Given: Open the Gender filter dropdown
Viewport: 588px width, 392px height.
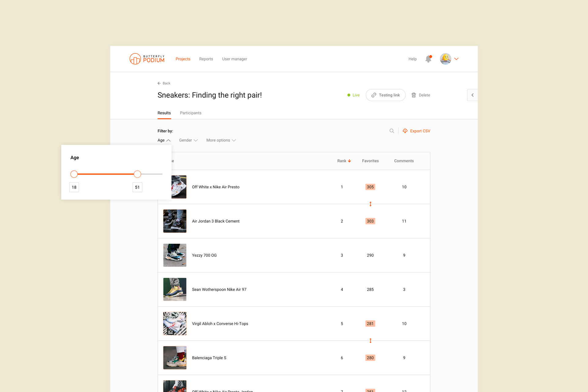Looking at the screenshot, I should [188, 140].
